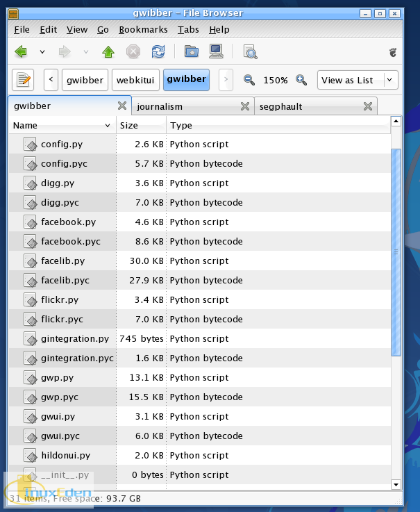Zoom in with the plus magnifier
This screenshot has width=420, height=512.
click(301, 80)
